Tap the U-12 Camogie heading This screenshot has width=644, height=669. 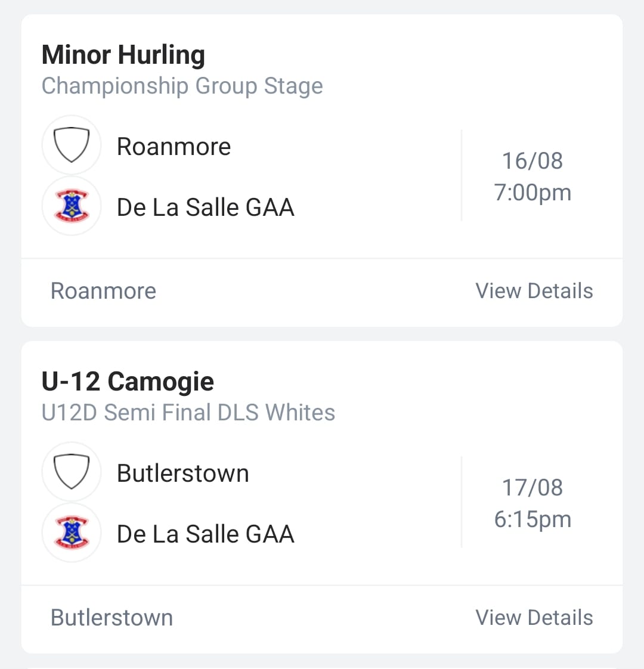(128, 382)
